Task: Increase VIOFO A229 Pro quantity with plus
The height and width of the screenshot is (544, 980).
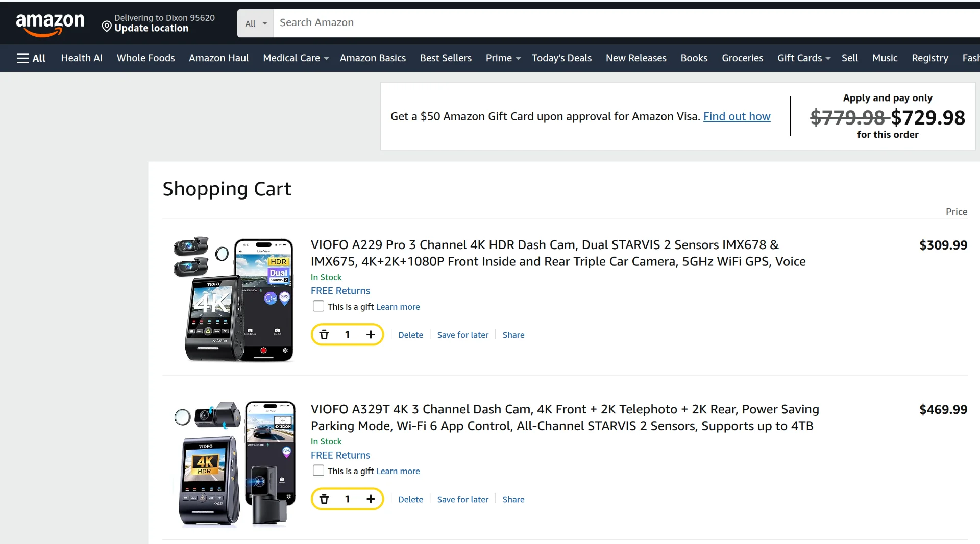Action: 371,335
